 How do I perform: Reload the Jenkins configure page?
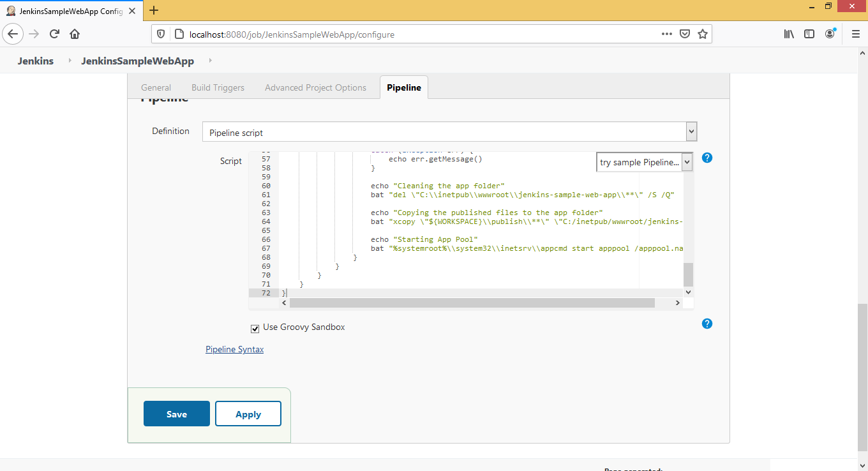[54, 34]
